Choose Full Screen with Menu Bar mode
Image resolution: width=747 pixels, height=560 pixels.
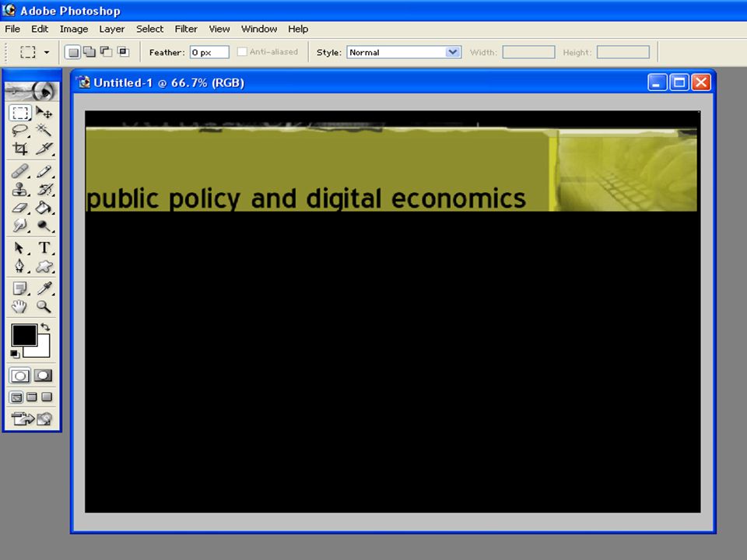click(x=32, y=397)
